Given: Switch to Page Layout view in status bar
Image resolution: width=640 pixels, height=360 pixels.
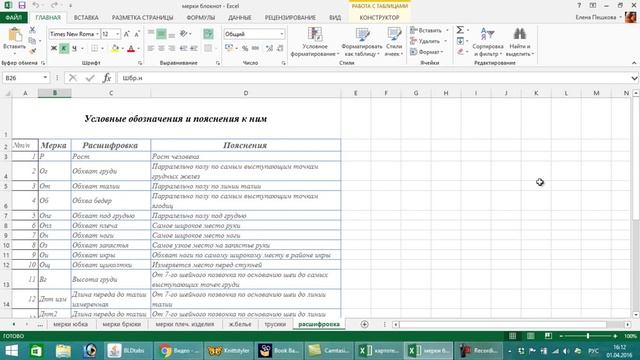Looking at the screenshot, I should [x=530, y=336].
